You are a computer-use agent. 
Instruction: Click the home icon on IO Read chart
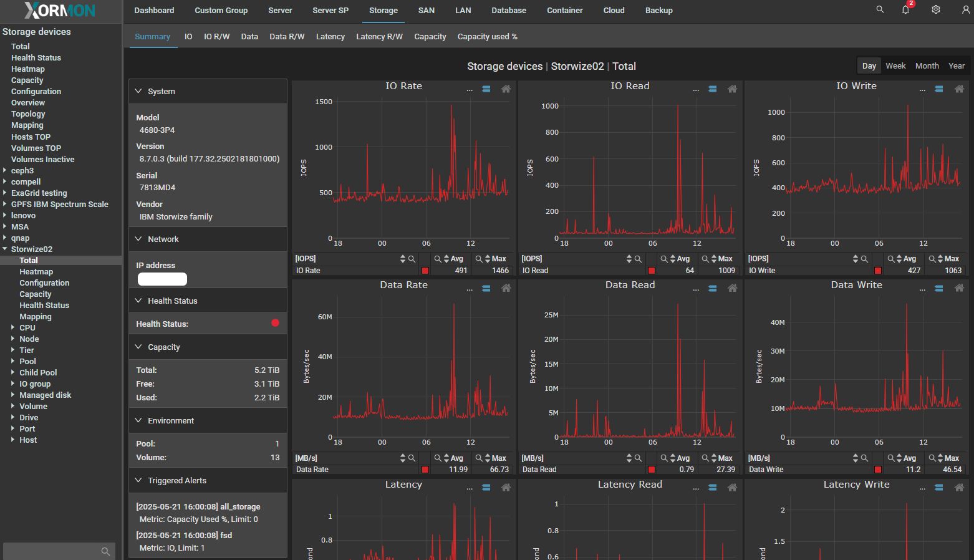tap(733, 89)
